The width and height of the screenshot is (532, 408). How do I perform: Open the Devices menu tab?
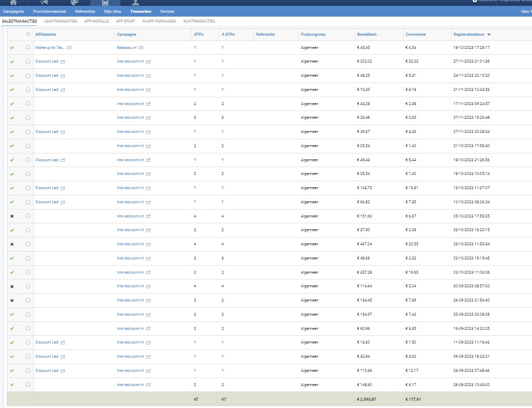tap(167, 11)
